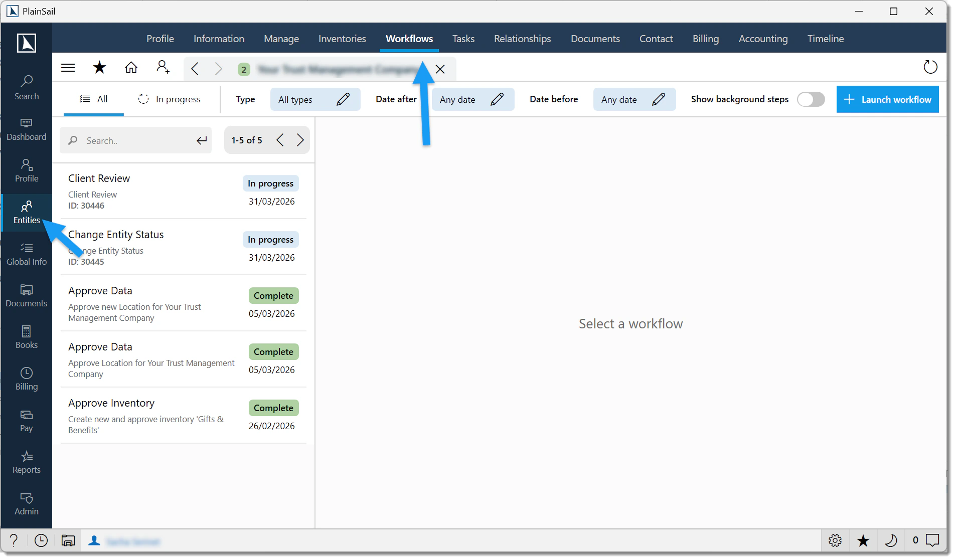This screenshot has height=560, width=955.
Task: Open the Approve Inventory workflow
Action: click(183, 416)
